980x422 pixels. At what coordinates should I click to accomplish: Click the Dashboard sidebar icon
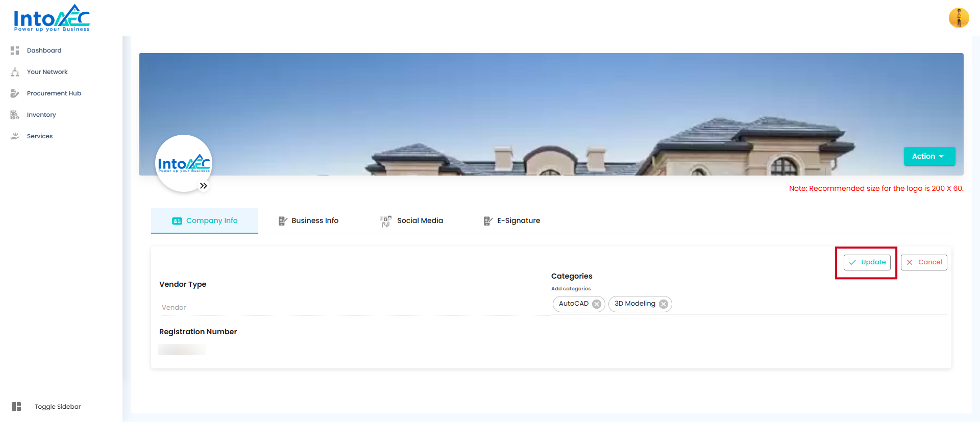15,51
